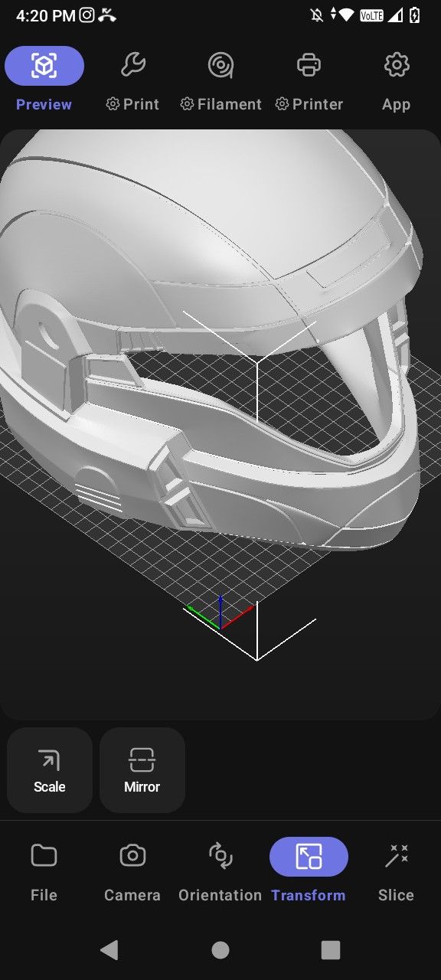Tap the battery status icon
The height and width of the screenshot is (980, 441).
415,15
